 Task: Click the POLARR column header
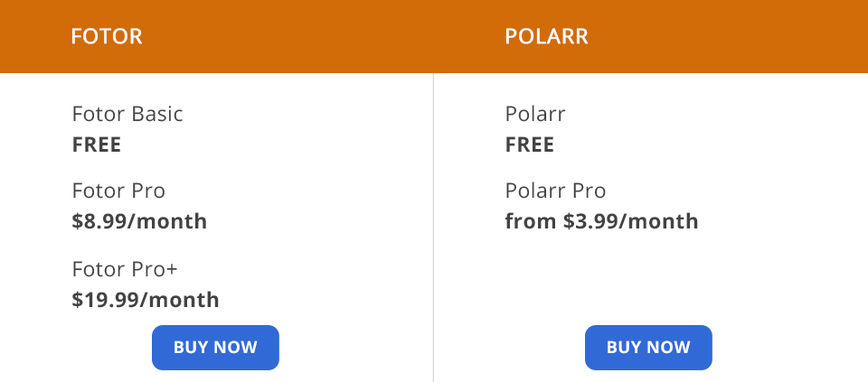tap(547, 37)
